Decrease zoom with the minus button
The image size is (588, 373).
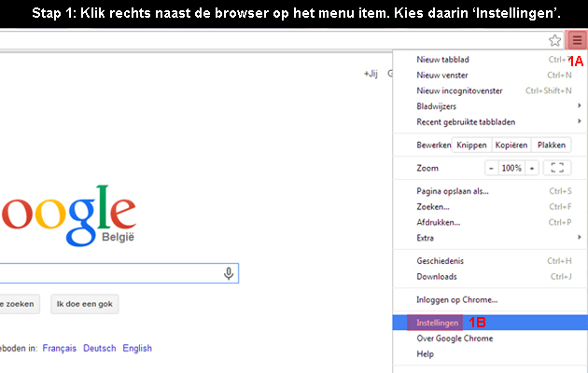click(x=491, y=168)
